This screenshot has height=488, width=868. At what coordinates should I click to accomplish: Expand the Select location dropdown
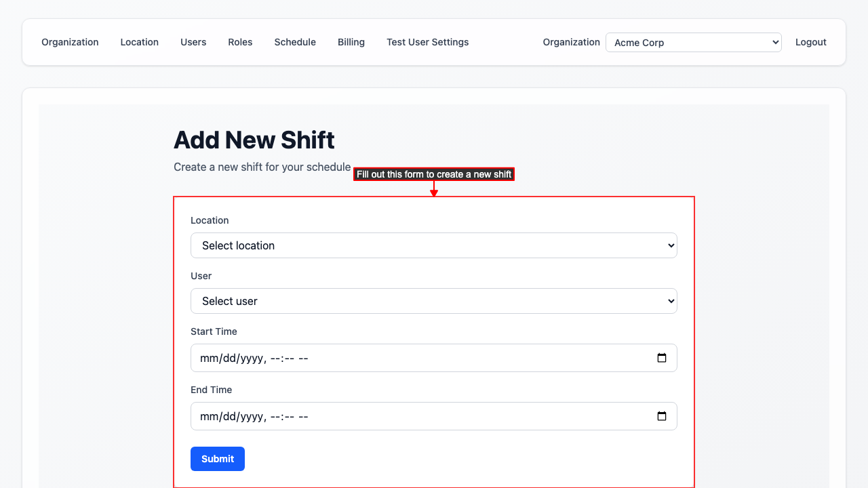pos(433,245)
